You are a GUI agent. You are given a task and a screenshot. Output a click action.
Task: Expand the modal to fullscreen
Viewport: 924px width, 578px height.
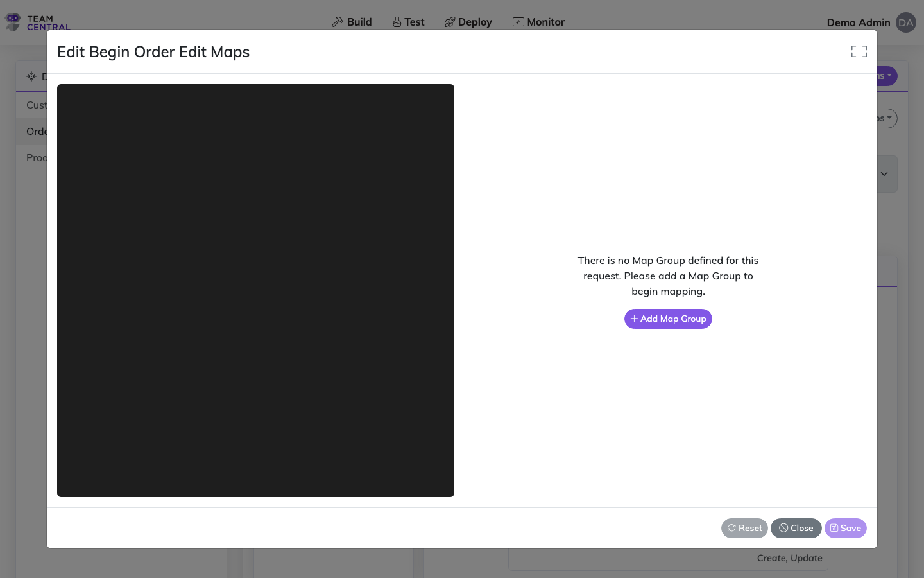(859, 51)
